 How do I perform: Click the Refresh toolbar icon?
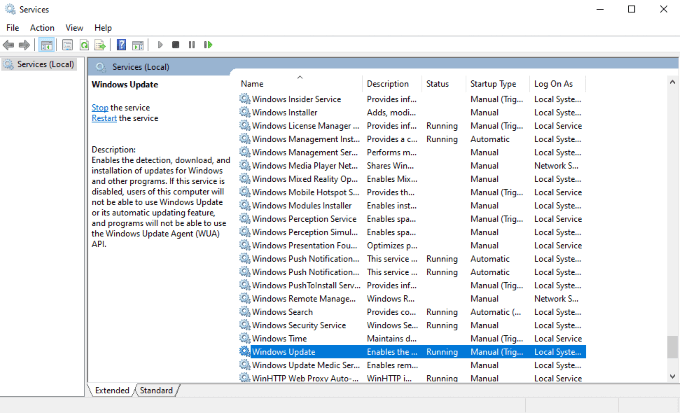[84, 45]
